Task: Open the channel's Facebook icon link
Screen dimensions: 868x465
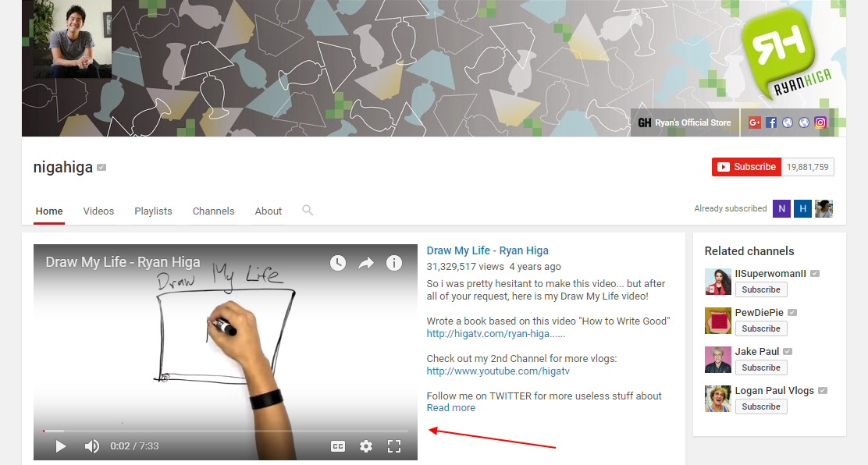Action: click(771, 122)
